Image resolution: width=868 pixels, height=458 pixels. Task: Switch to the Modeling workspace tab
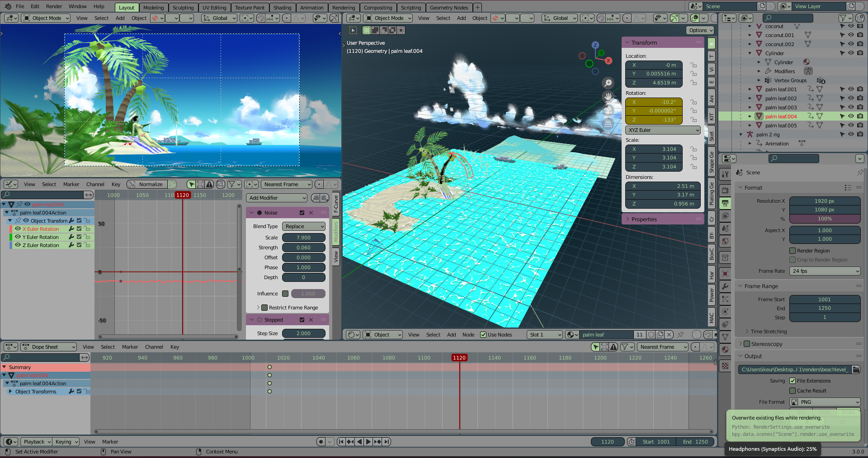[153, 8]
